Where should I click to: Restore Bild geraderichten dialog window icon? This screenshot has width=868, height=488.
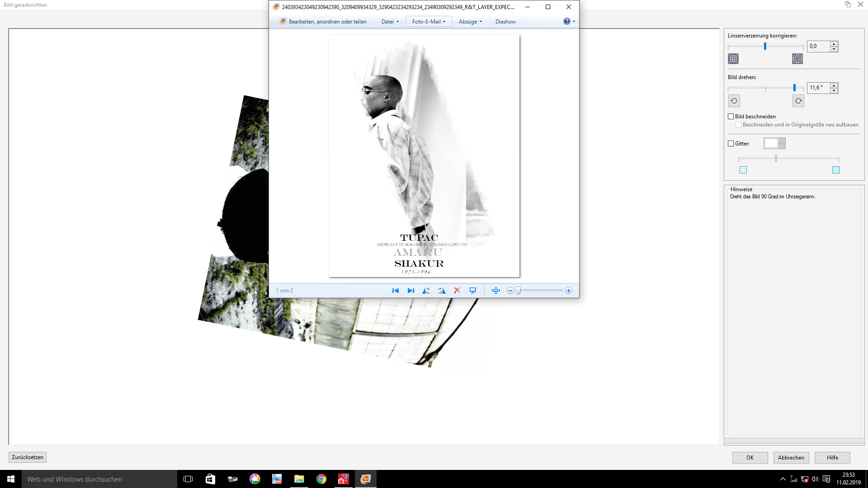[x=848, y=5]
